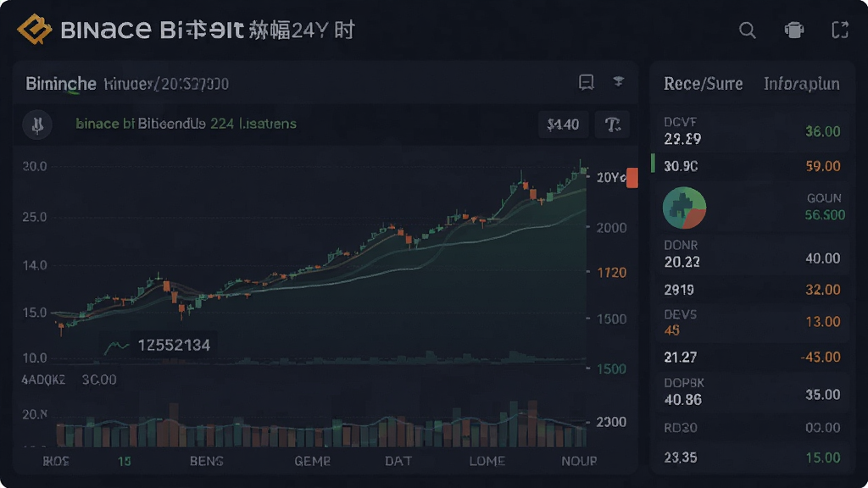Screen dimensions: 868x488
Task: Open search via the magnifier icon
Action: point(748,30)
